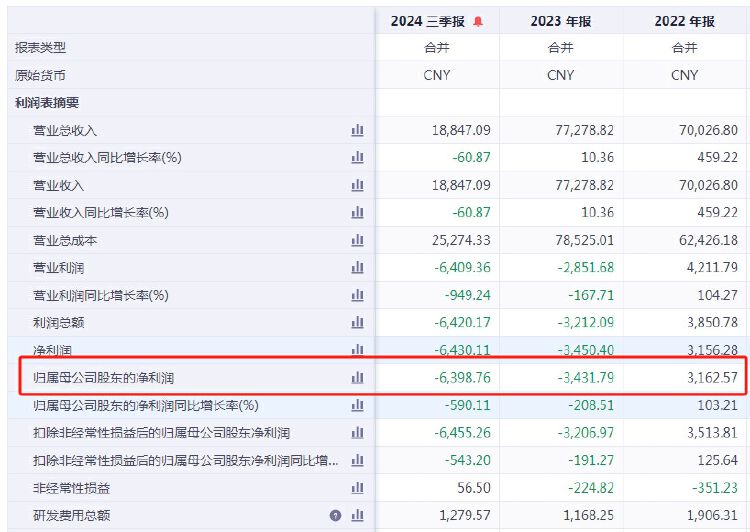Screen dimensions: 750x532
Task: Click the truncated 扣除非经常性损益后...同比增 label
Action: tap(186, 461)
